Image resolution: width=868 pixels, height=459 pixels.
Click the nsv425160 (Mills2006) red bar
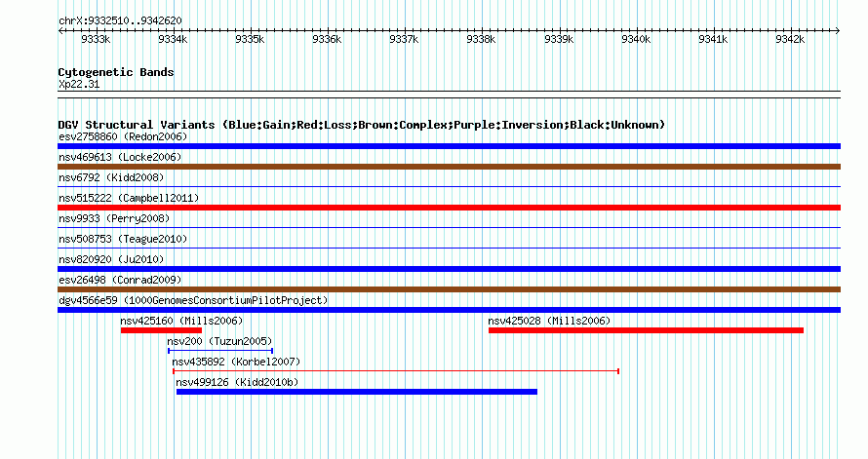pyautogui.click(x=161, y=330)
